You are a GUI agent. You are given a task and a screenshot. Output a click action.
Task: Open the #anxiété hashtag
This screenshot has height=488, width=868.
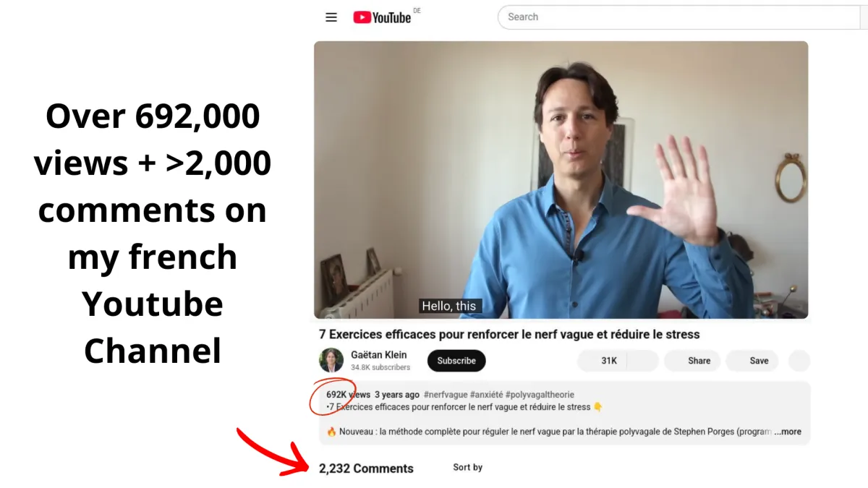coord(486,395)
